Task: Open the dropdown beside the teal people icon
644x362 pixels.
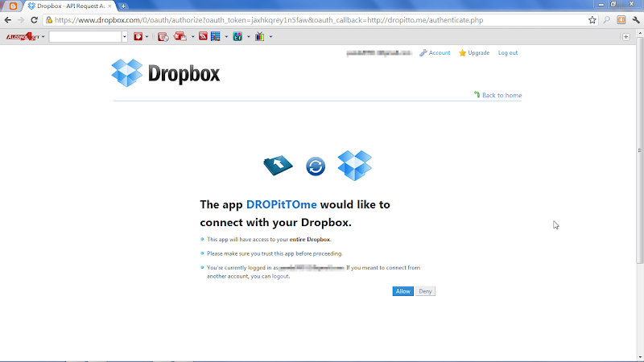Action: point(249,36)
